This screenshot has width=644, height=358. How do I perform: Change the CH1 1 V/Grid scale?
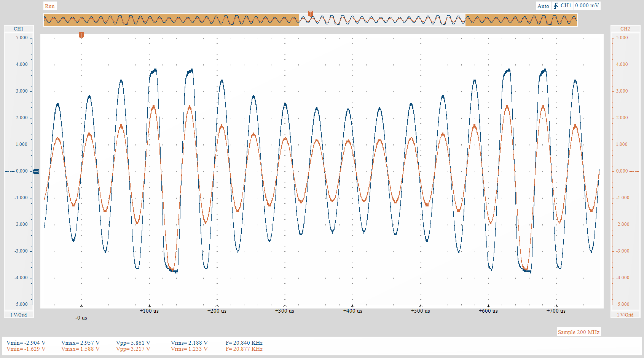pos(19,315)
